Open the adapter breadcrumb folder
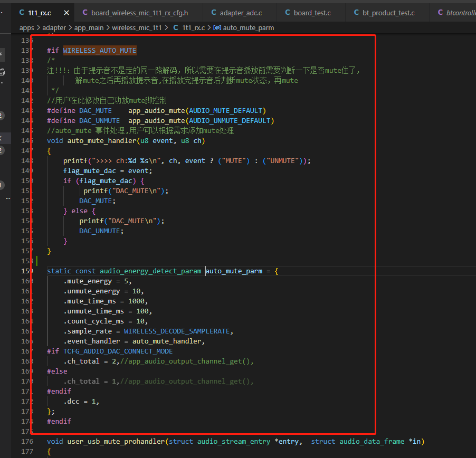This screenshot has height=458, width=476. (x=54, y=28)
